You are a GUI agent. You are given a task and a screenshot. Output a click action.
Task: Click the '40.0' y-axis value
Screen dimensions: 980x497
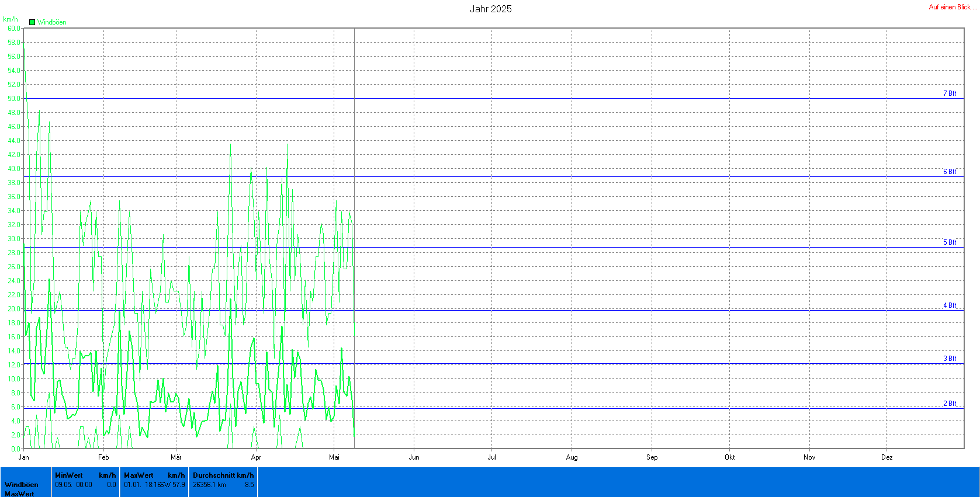tap(14, 168)
